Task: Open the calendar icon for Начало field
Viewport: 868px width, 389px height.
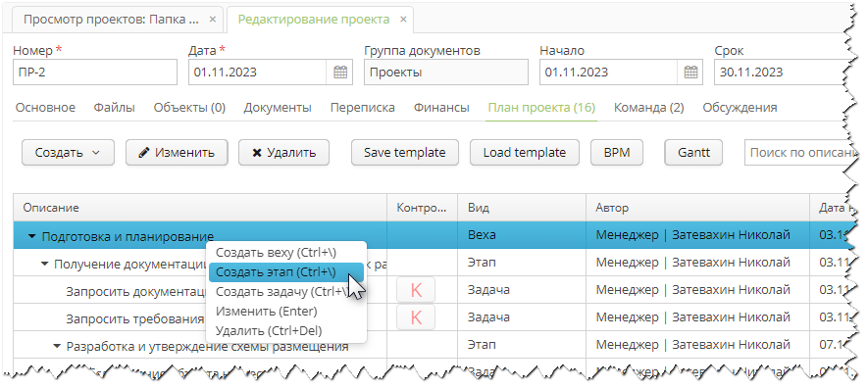Action: (690, 72)
